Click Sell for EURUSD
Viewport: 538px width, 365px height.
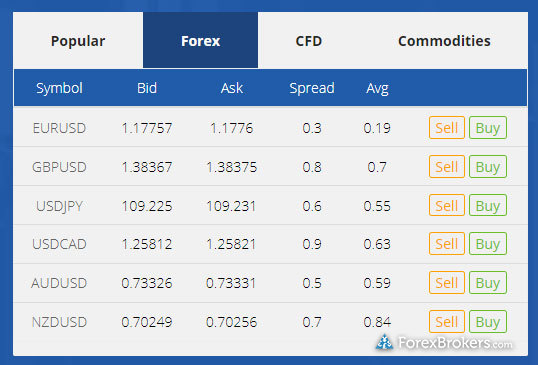pyautogui.click(x=447, y=128)
